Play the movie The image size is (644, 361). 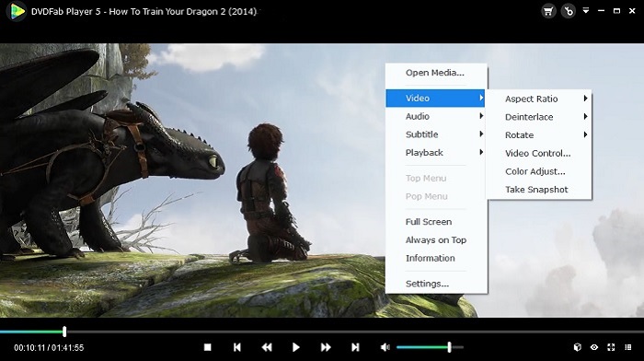click(x=295, y=347)
